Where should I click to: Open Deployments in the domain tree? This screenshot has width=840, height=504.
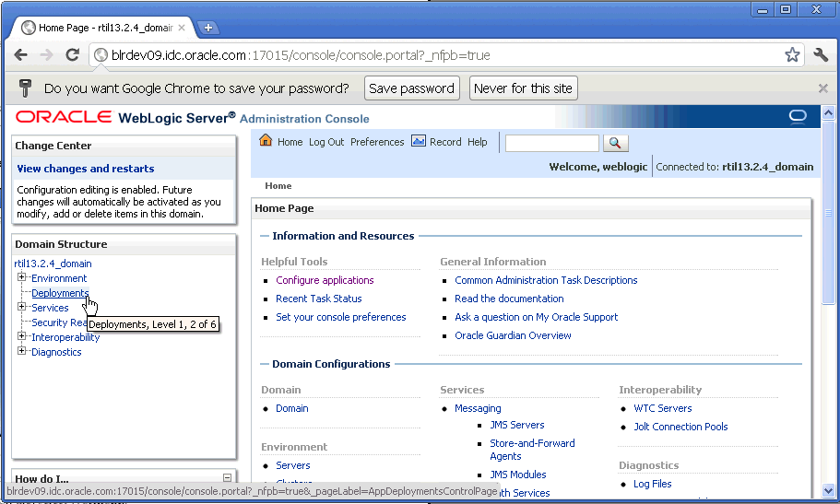(60, 293)
